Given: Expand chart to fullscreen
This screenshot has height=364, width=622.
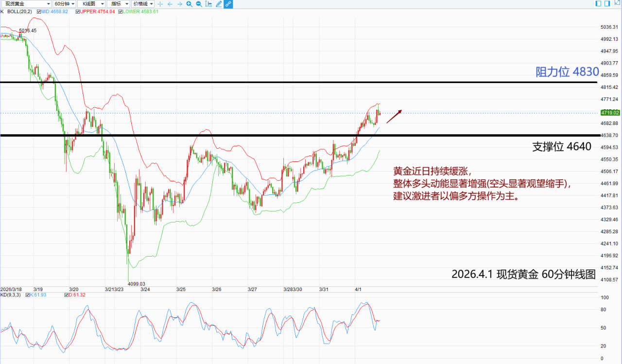Looking at the screenshot, I should [617, 3].
